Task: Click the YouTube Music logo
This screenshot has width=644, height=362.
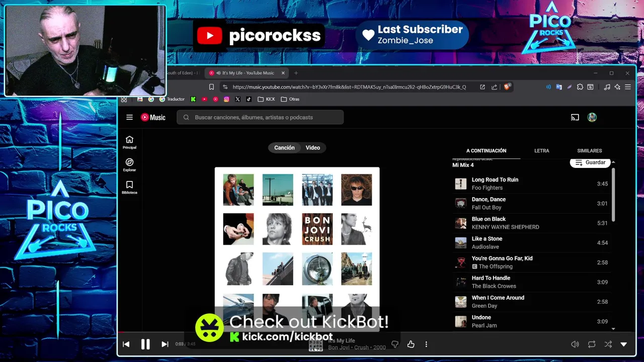Action: [x=153, y=117]
